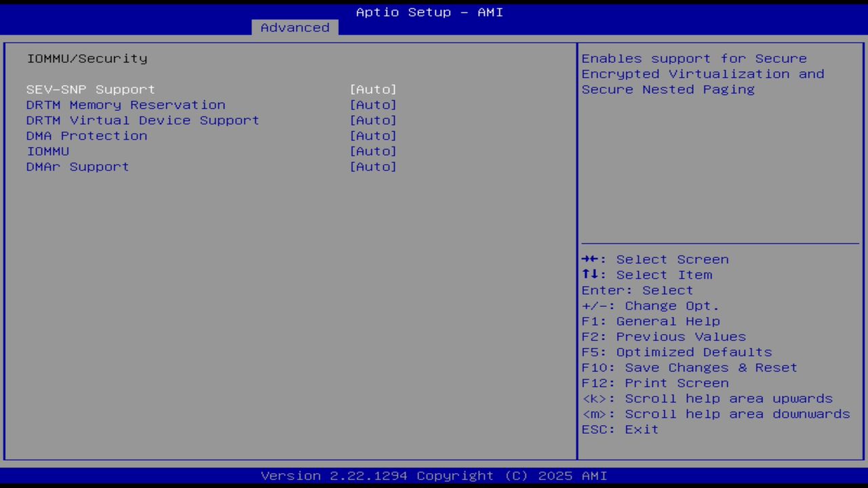Open the DMAr Support options list
This screenshot has width=868, height=488.
(374, 166)
